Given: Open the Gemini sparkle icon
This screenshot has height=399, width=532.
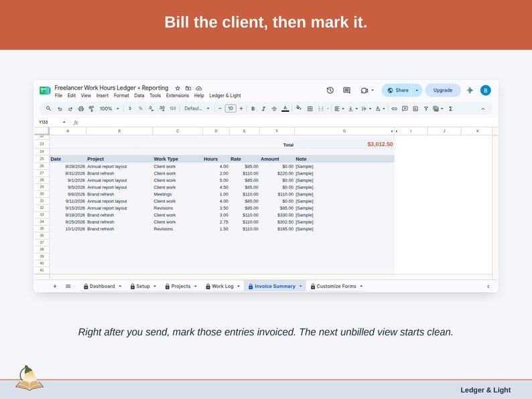Looking at the screenshot, I should [470, 90].
